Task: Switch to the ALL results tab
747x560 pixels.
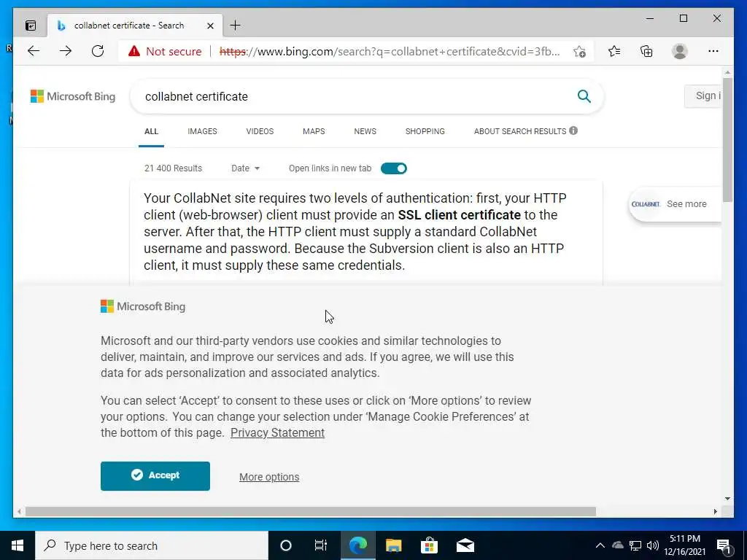Action: pos(151,131)
